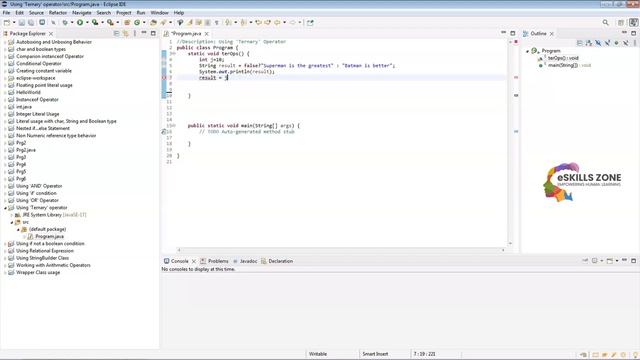Screen dimensions: 640x360
Task: Click the Display Selected Console icon
Action: (x=595, y=261)
